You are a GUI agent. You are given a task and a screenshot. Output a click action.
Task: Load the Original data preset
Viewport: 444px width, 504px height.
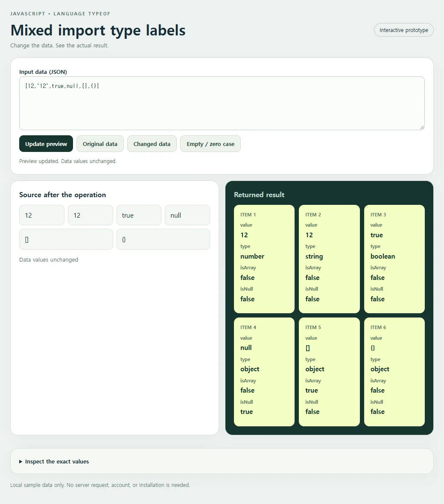[x=100, y=144]
